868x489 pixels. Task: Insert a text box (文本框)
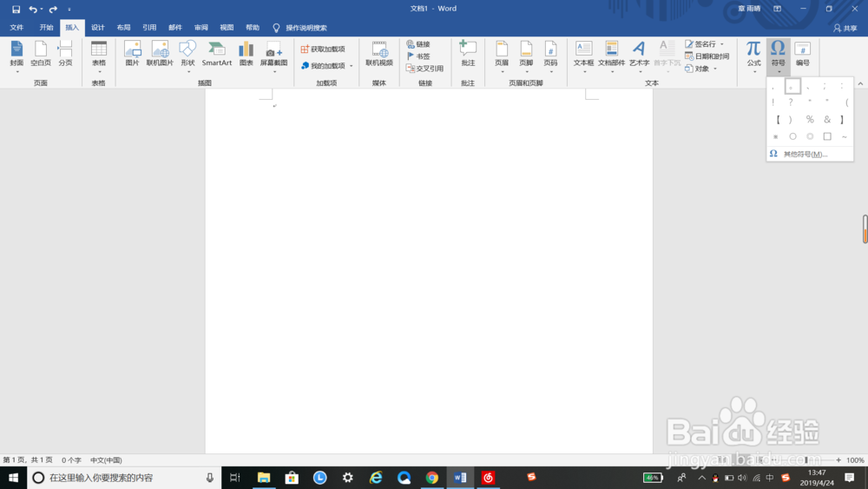583,56
